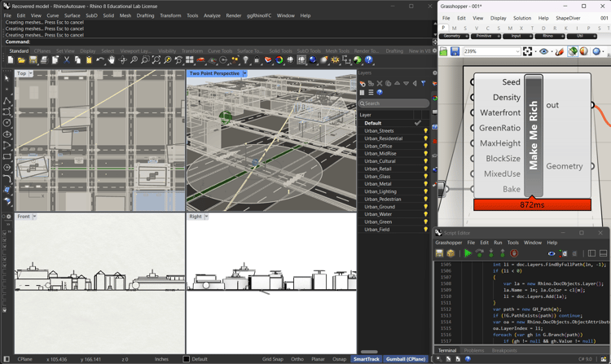Click the layer Search field
The image size is (611, 364).
coord(395,103)
